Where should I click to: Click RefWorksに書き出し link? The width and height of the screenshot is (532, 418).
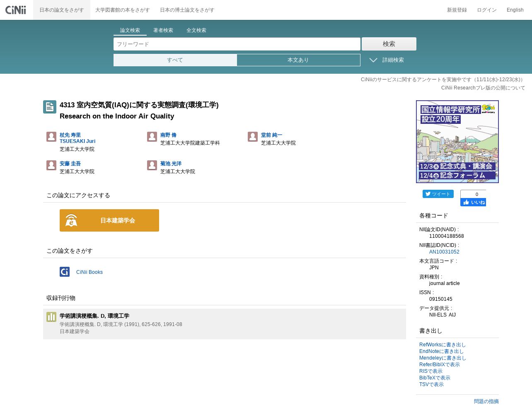tap(443, 345)
